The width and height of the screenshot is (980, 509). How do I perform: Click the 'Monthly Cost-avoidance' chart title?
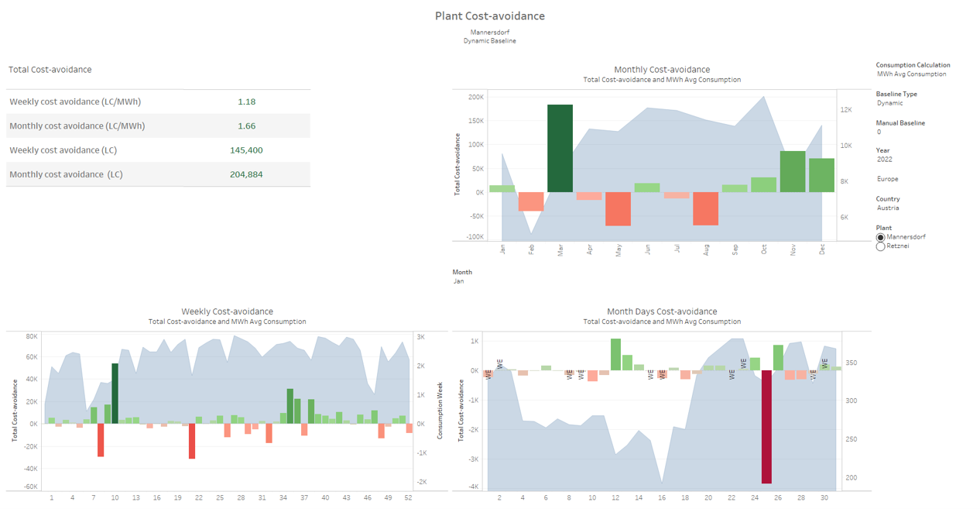click(662, 70)
